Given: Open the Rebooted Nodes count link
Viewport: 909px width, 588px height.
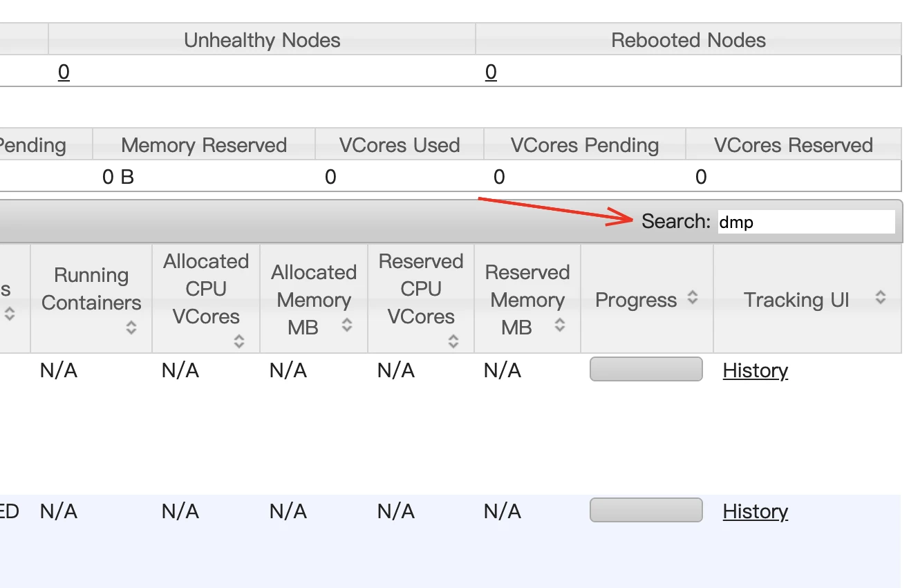Looking at the screenshot, I should pyautogui.click(x=491, y=72).
